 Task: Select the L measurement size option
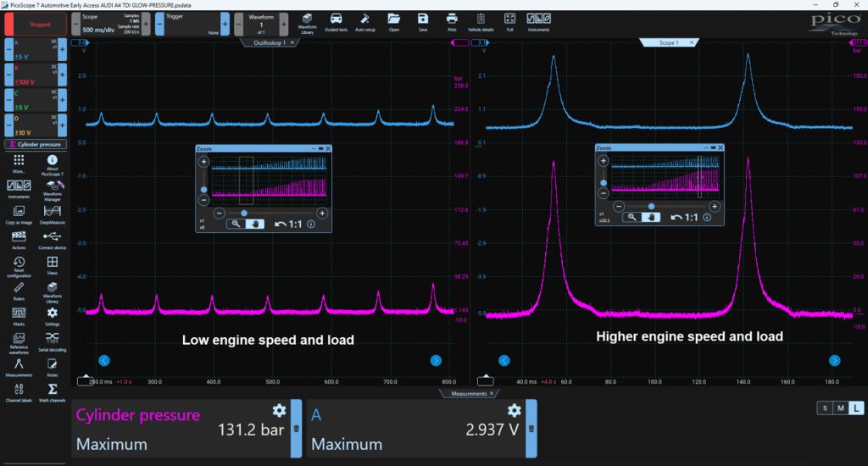[856, 408]
